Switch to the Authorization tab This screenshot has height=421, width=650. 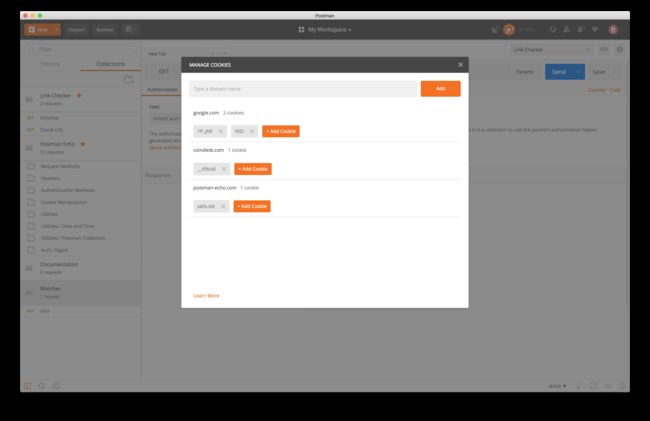pos(162,90)
